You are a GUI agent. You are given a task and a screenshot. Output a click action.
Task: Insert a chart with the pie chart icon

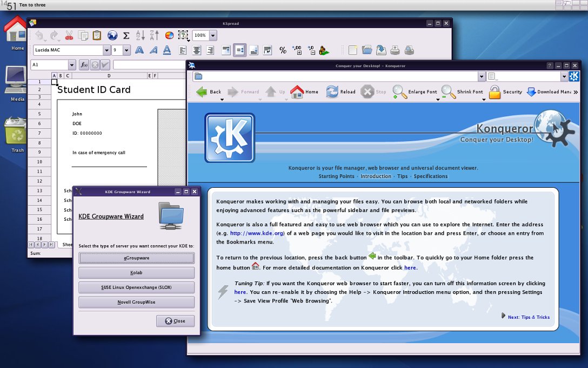(169, 35)
